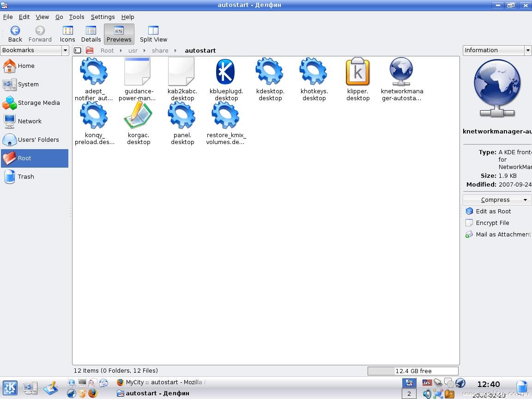Open the View menu
532x399 pixels.
point(42,17)
